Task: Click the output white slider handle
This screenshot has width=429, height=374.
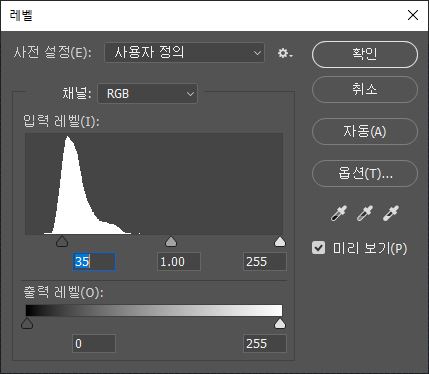Action: tap(280, 323)
